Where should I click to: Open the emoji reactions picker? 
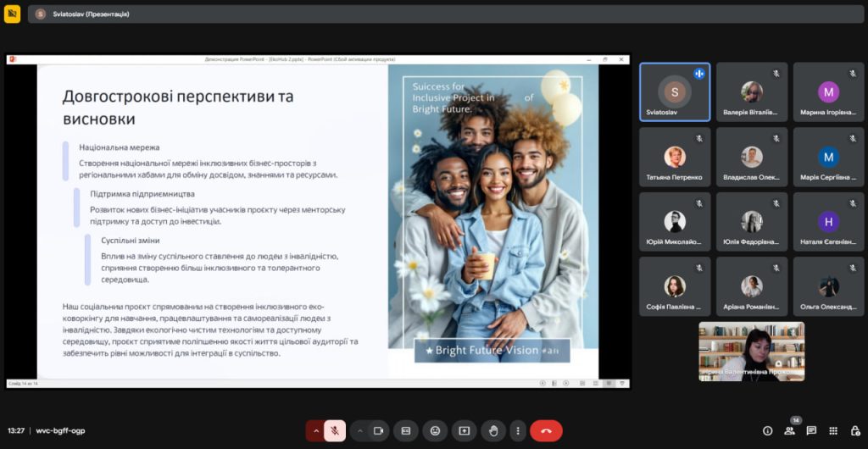[435, 430]
